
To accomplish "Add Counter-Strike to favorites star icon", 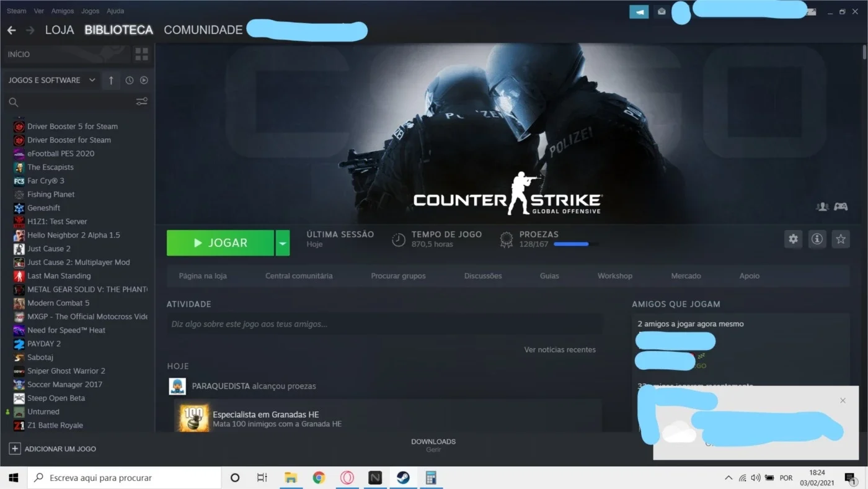I will point(841,239).
